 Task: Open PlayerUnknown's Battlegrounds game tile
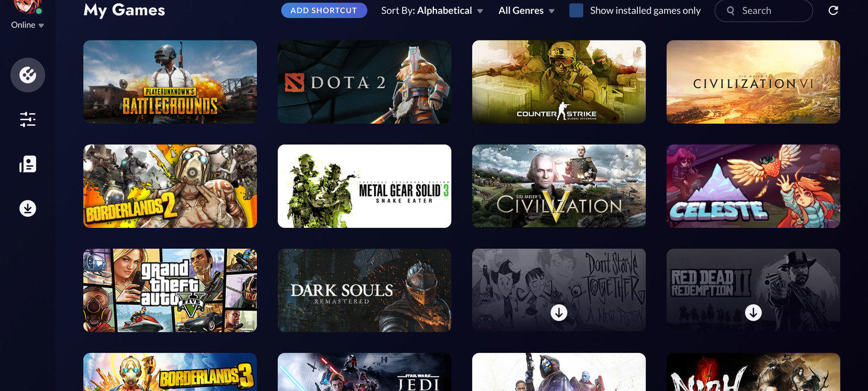click(x=170, y=82)
